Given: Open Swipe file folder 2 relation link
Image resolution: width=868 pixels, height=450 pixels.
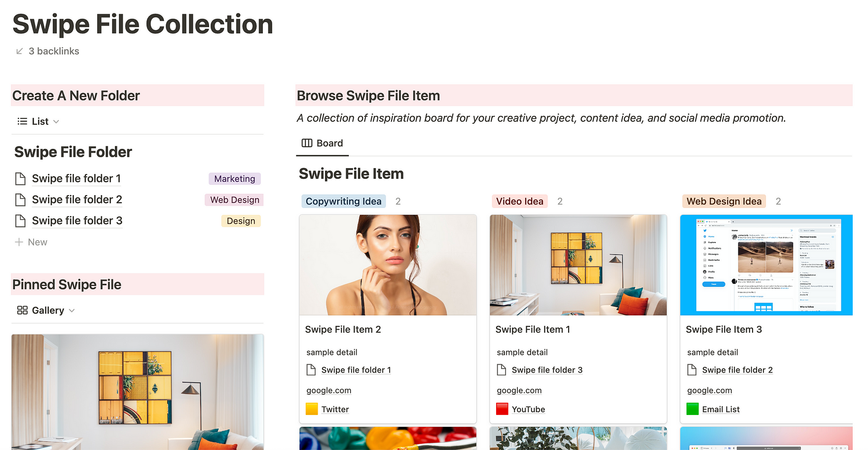Looking at the screenshot, I should [x=737, y=370].
